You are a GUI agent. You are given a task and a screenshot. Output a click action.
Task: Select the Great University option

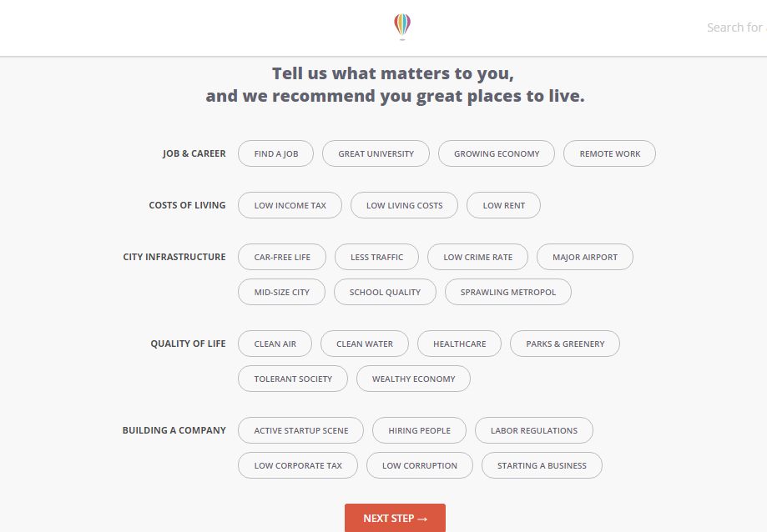tap(376, 153)
